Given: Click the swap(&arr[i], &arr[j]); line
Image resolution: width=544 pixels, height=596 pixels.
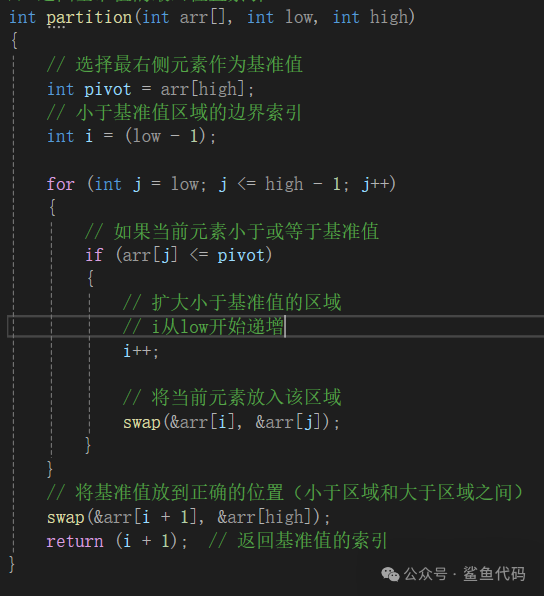Looking at the screenshot, I should coord(231,422).
